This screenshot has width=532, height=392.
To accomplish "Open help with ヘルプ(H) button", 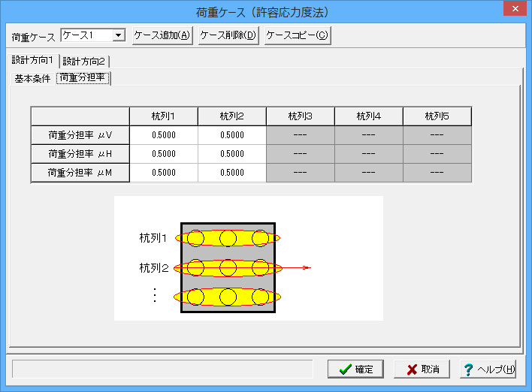I will (x=488, y=369).
